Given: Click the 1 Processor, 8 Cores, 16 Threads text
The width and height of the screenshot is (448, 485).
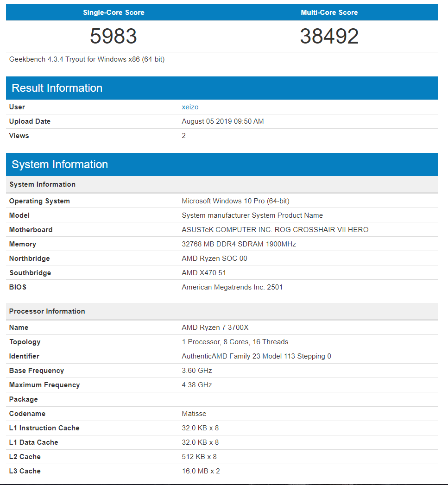Looking at the screenshot, I should click(x=235, y=342).
